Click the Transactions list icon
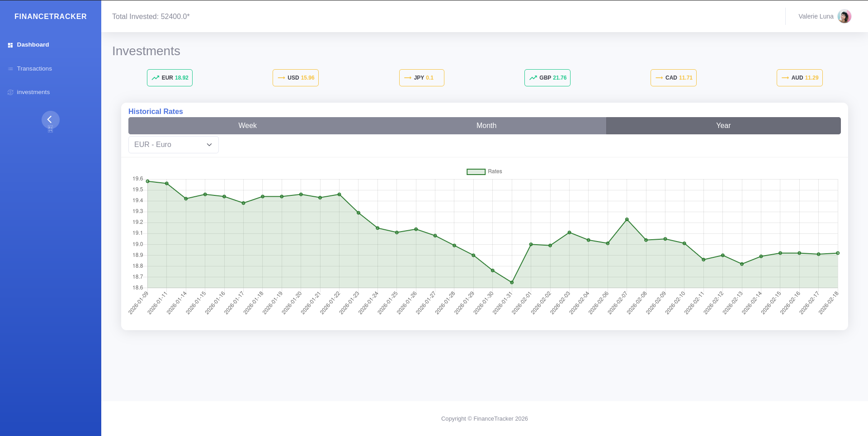The width and height of the screenshot is (868, 436). click(10, 69)
